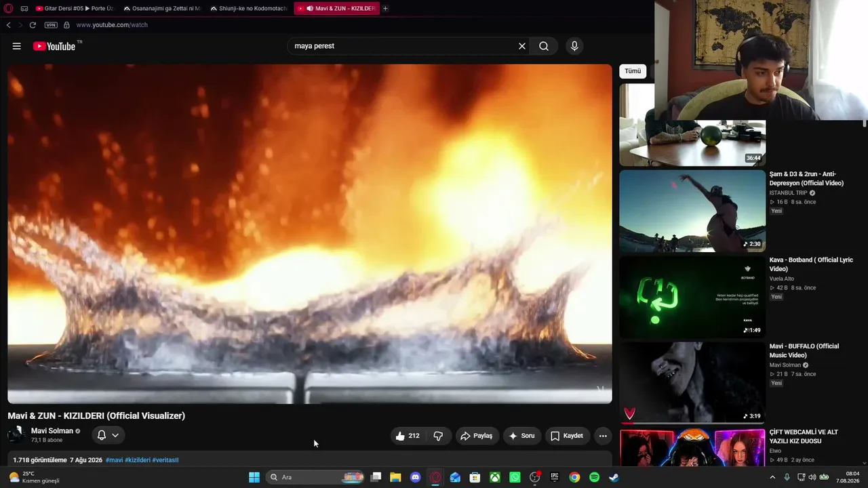Open the Opera menu logo
Viewport: 868px width, 488px height.
8,9
